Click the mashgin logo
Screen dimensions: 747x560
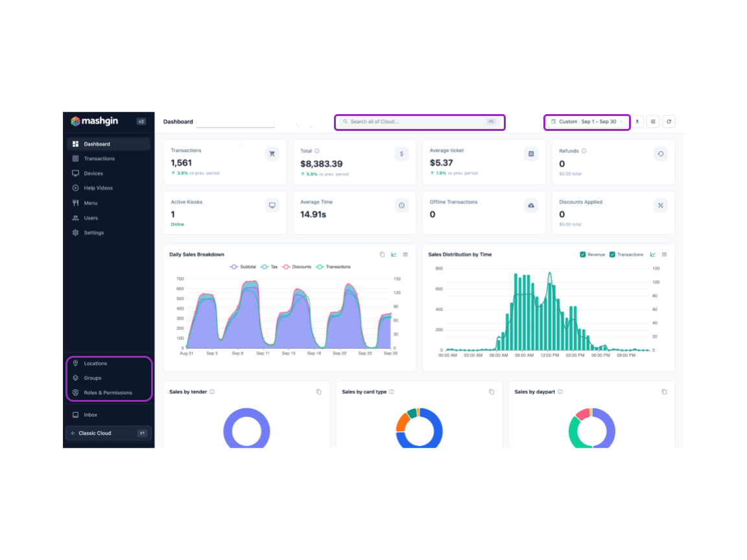(x=94, y=121)
